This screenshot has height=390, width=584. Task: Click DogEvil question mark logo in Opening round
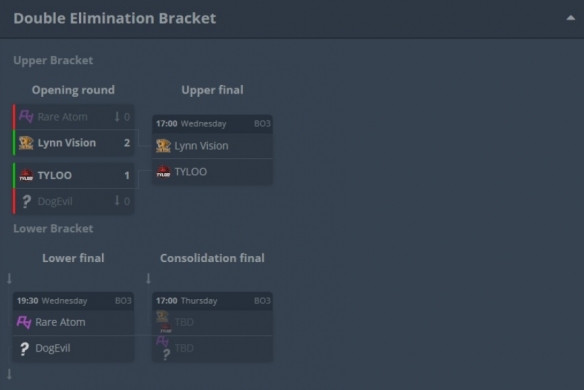tap(26, 201)
